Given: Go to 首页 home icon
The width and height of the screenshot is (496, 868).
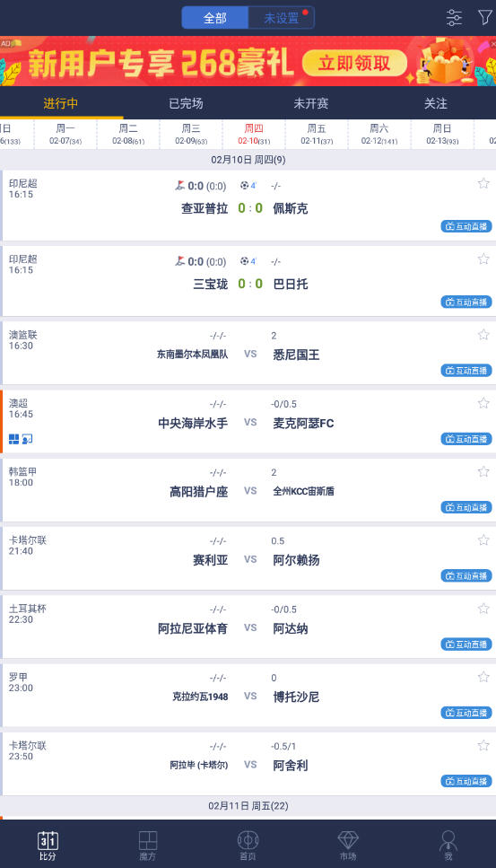Looking at the screenshot, I should pos(248,846).
